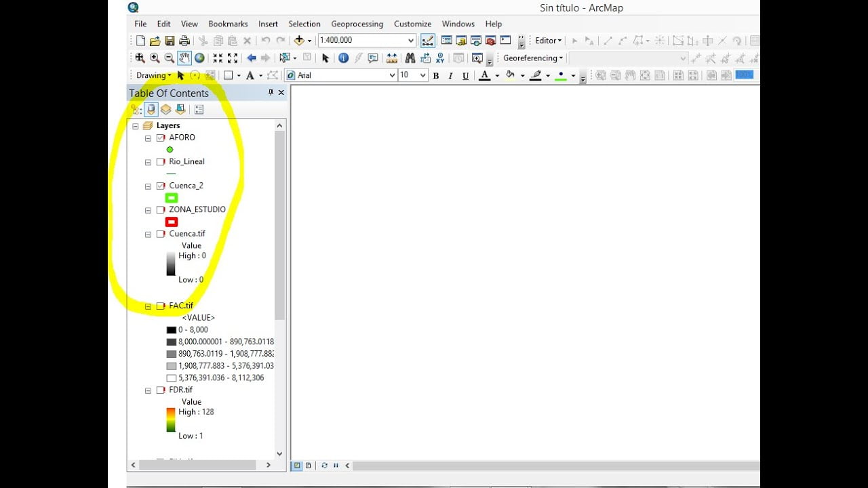Screen dimensions: 868x488
Task: Choose the Select Elements black arrow tool
Action: coord(325,58)
